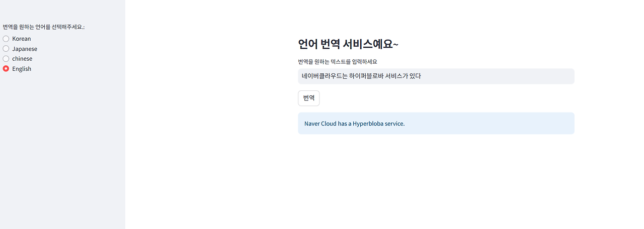The height and width of the screenshot is (229, 644).
Task: Click the blue translation result box
Action: (x=436, y=124)
